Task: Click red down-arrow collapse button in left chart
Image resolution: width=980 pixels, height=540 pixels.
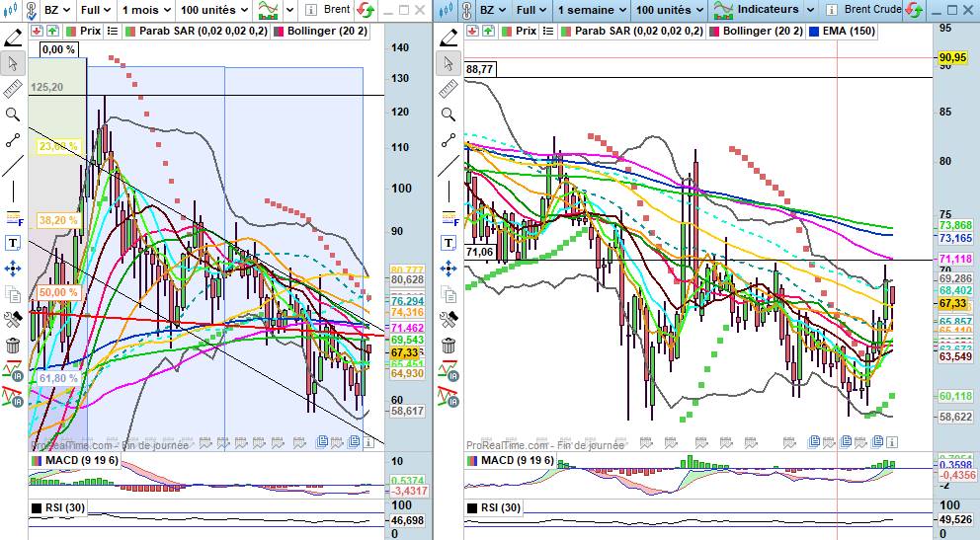Action: [x=38, y=31]
